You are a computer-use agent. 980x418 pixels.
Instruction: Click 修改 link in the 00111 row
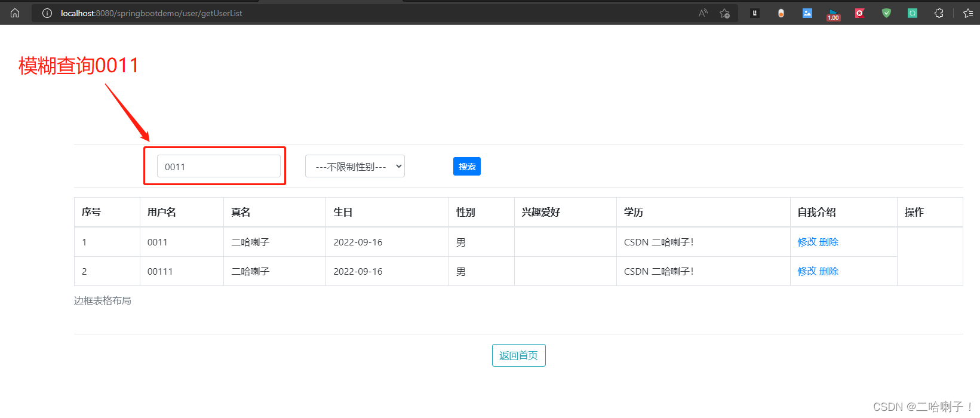coord(807,271)
